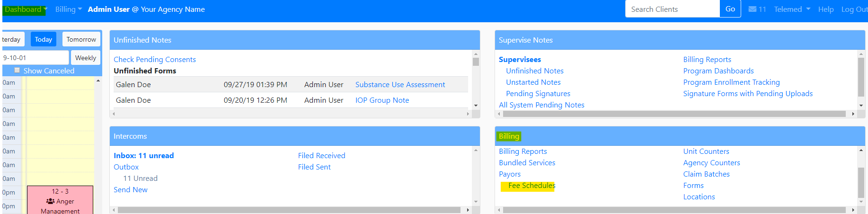Open Billing Reports in Supervise Notes panel
This screenshot has width=868, height=214.
(707, 60)
